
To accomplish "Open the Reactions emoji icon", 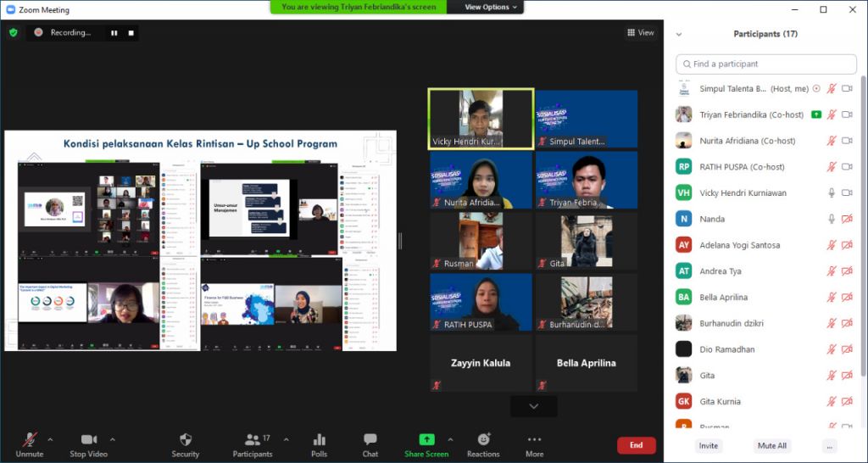I will (x=484, y=439).
